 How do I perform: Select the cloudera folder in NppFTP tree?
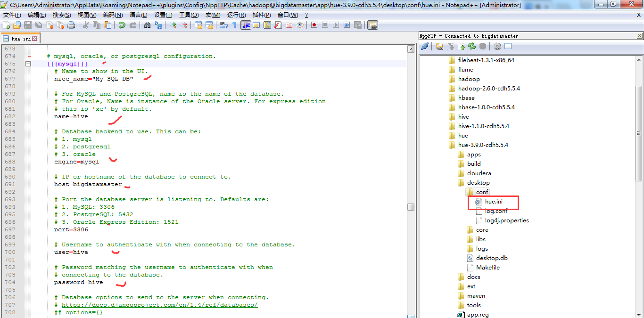479,173
